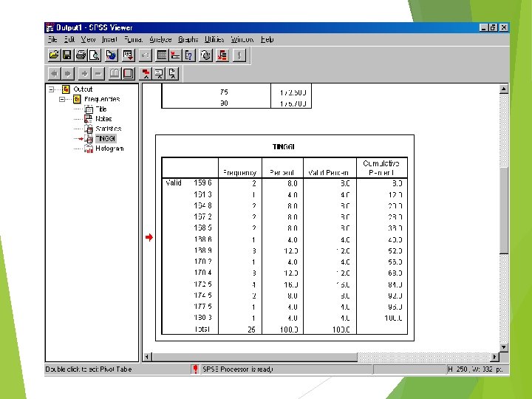
Task: Click the Export output globe icon
Action: click(112, 55)
